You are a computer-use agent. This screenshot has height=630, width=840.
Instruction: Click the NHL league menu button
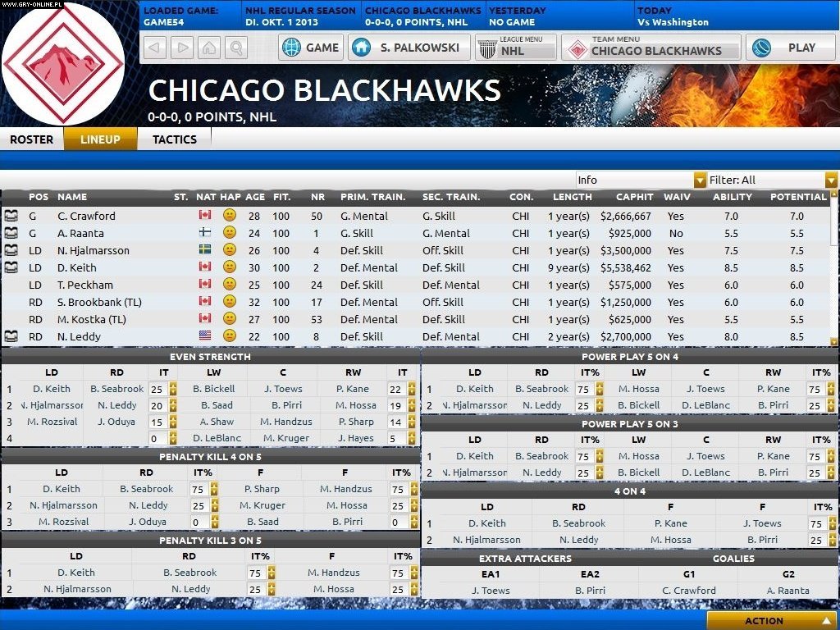(515, 48)
